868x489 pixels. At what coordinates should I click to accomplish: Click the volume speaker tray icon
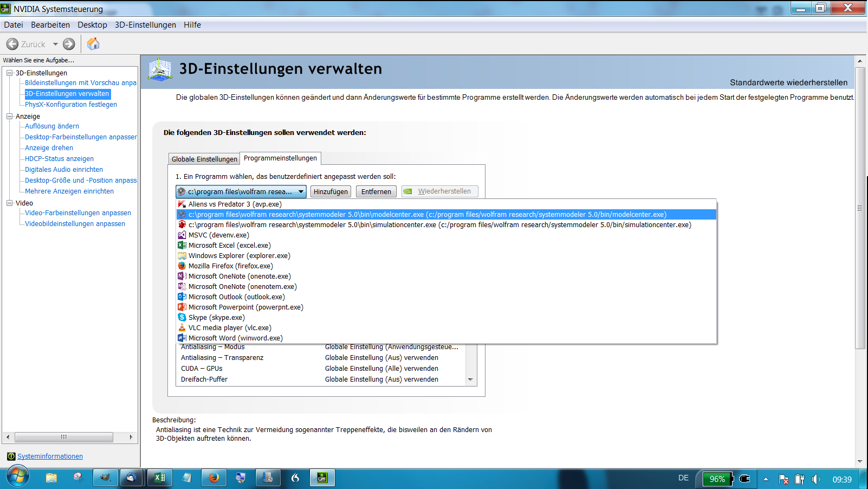point(816,479)
